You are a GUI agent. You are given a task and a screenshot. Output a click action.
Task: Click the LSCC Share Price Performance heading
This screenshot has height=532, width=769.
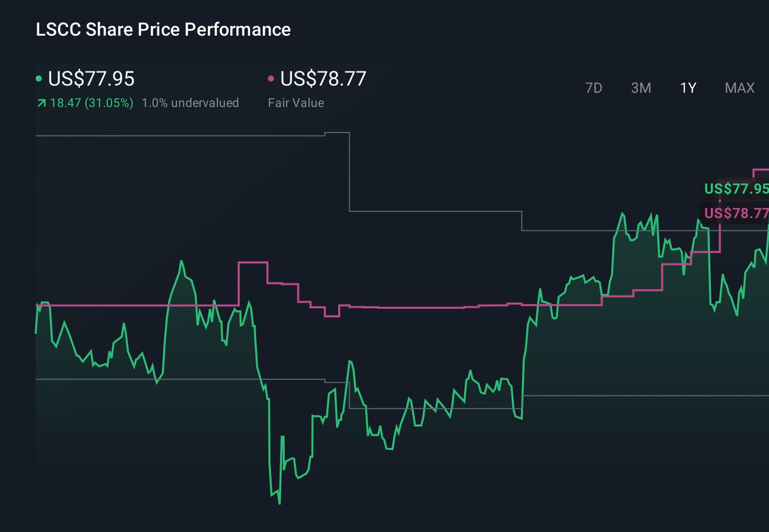(163, 29)
